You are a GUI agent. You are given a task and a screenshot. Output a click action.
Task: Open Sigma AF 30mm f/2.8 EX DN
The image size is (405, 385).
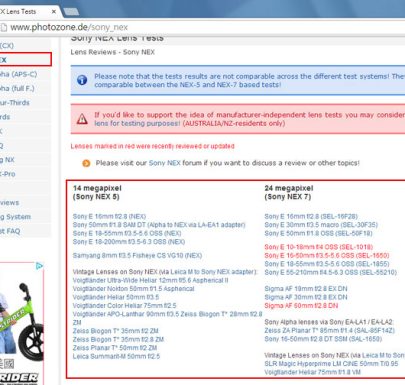pyautogui.click(x=306, y=297)
